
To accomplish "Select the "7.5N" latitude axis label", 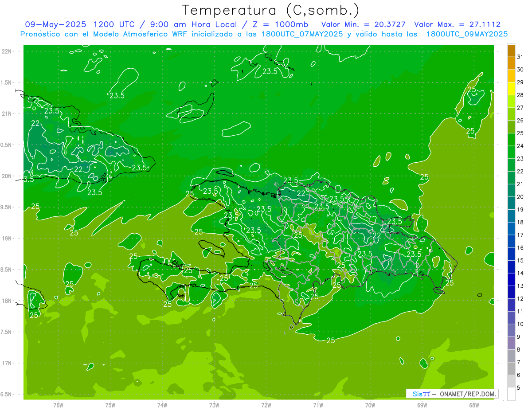I will 6,333.
